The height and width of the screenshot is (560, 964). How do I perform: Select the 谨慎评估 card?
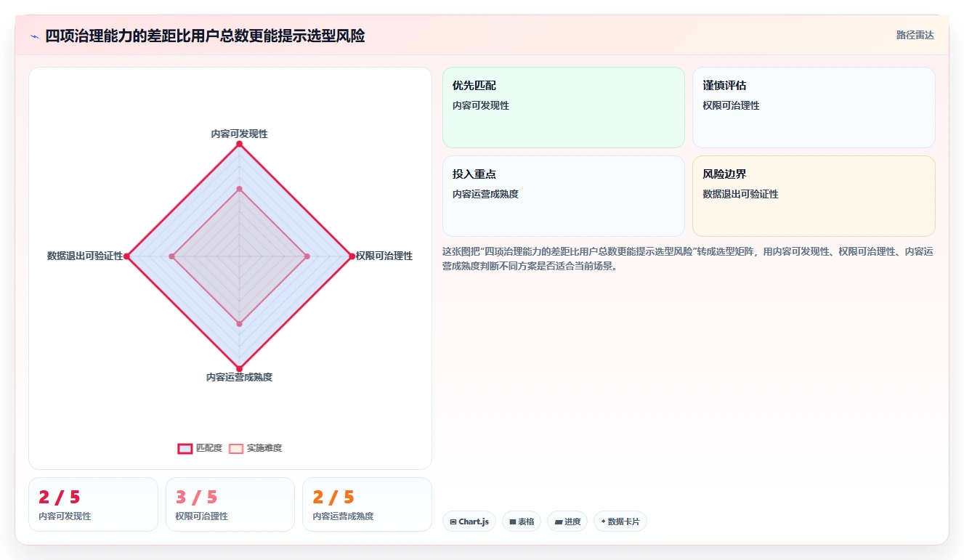(x=814, y=107)
